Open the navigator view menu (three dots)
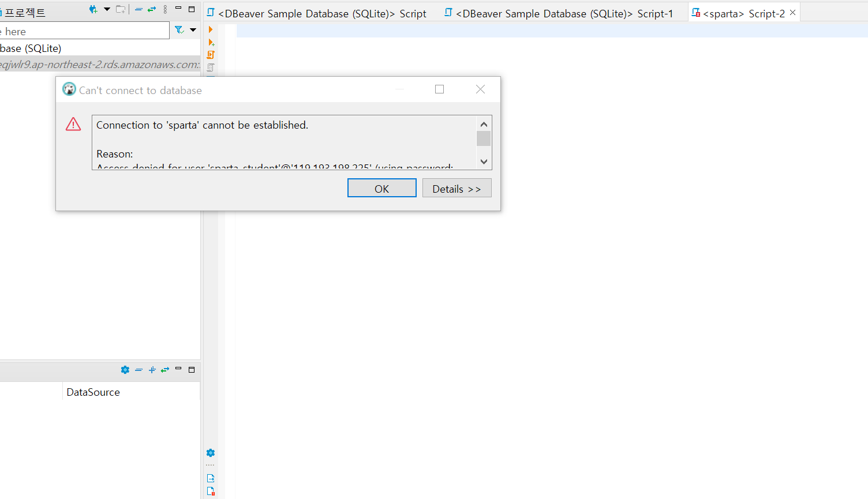868x499 pixels. click(165, 9)
